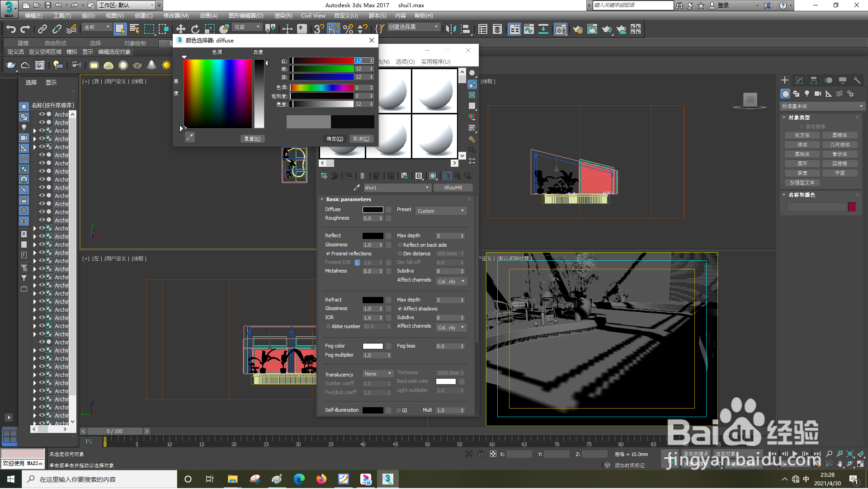Viewport: 868px width, 489px height.
Task: Click 取消(C) in color selector
Action: (x=361, y=139)
